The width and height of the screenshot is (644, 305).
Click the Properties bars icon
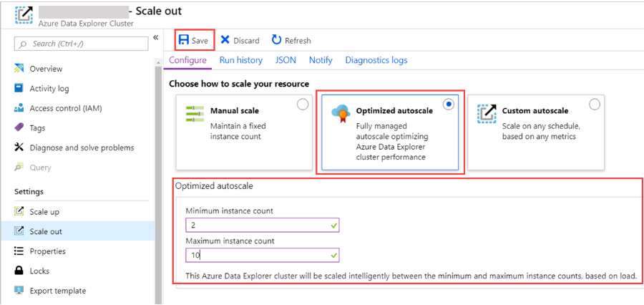tap(19, 251)
